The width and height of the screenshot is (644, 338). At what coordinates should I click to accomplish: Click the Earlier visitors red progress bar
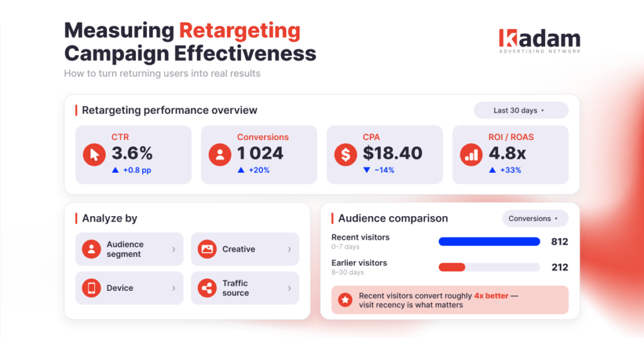pos(452,268)
